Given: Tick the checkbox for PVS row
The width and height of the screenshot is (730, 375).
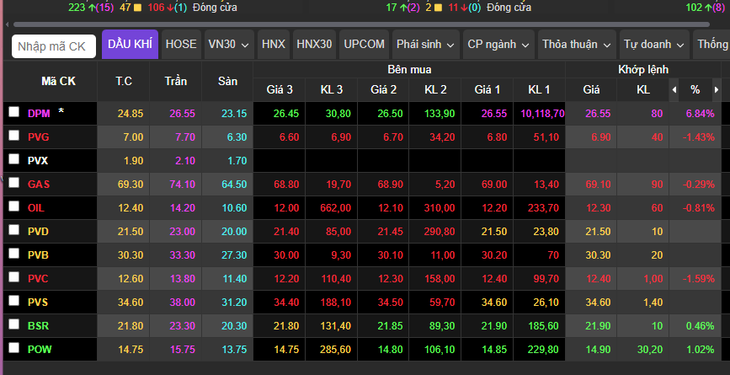Looking at the screenshot, I should [x=14, y=301].
